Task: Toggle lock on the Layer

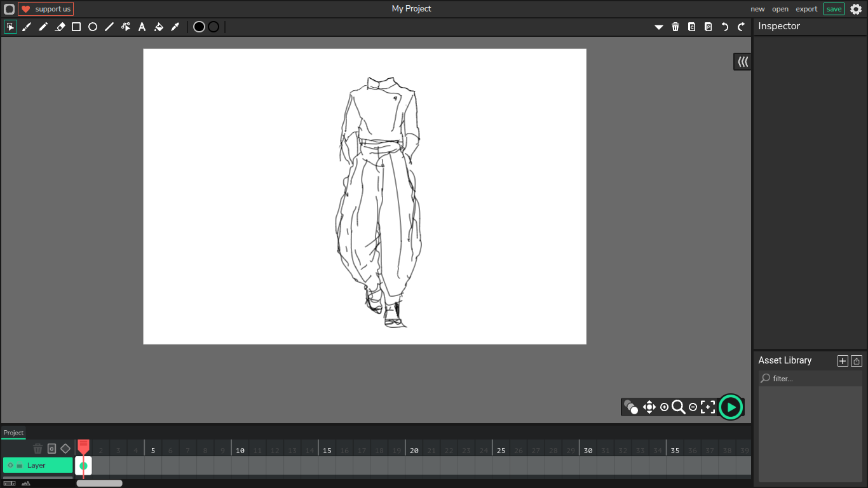Action: pyautogui.click(x=19, y=465)
